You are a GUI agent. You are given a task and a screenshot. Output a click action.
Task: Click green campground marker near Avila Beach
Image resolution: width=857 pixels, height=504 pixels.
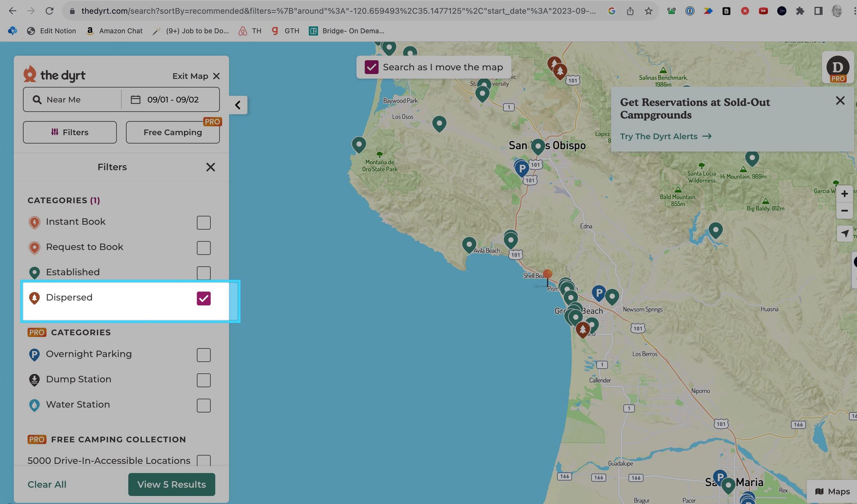point(469,245)
